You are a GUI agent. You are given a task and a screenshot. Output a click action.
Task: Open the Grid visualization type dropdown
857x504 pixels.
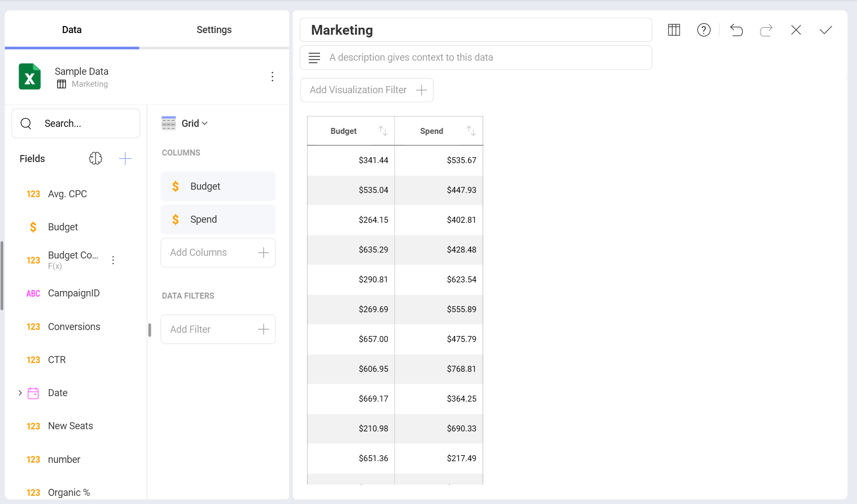194,124
